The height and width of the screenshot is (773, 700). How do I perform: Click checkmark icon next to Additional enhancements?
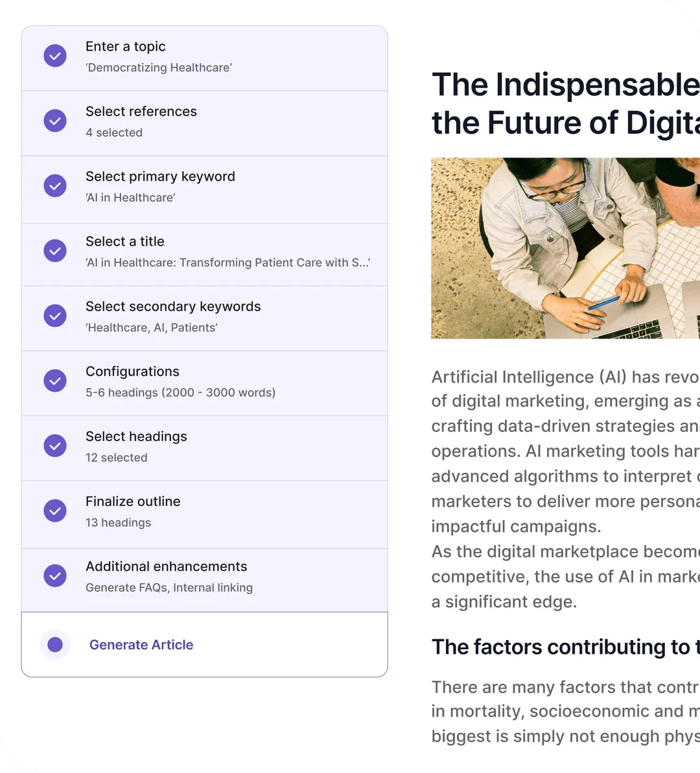55,575
